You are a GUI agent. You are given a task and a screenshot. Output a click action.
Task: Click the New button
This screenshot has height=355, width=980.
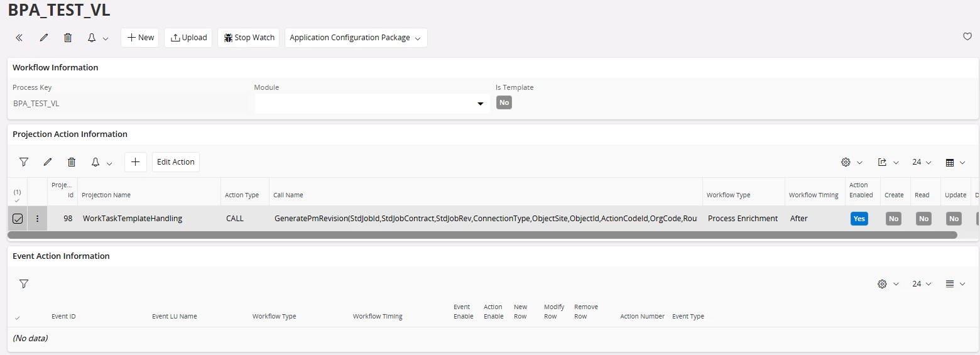click(141, 38)
